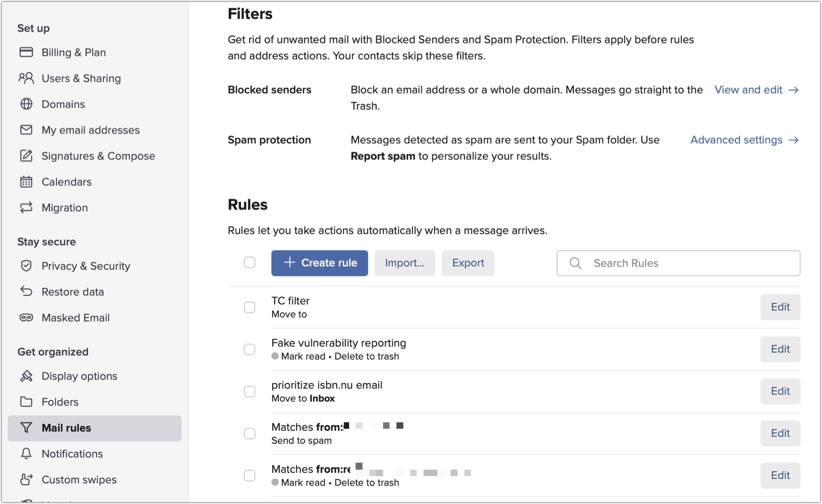Image resolution: width=822 pixels, height=504 pixels.
Task: Tick the prioritize isbn.nu email checkbox
Action: point(250,392)
